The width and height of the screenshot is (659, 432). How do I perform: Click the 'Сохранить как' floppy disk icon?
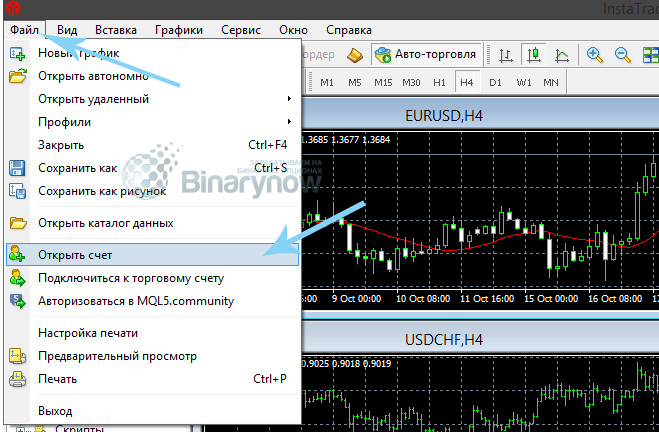[x=17, y=169]
